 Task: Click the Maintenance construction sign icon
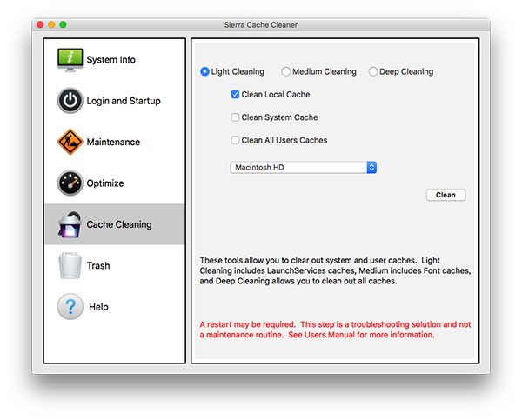click(x=70, y=142)
